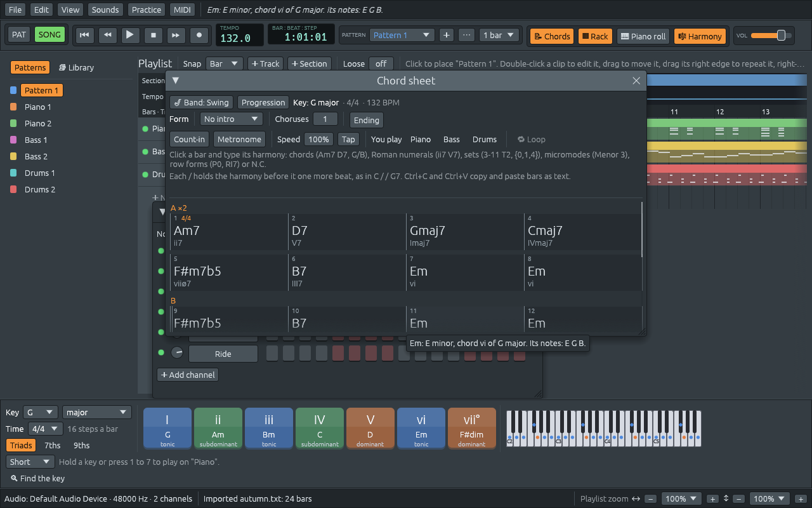Open the Sounds menu

point(105,10)
